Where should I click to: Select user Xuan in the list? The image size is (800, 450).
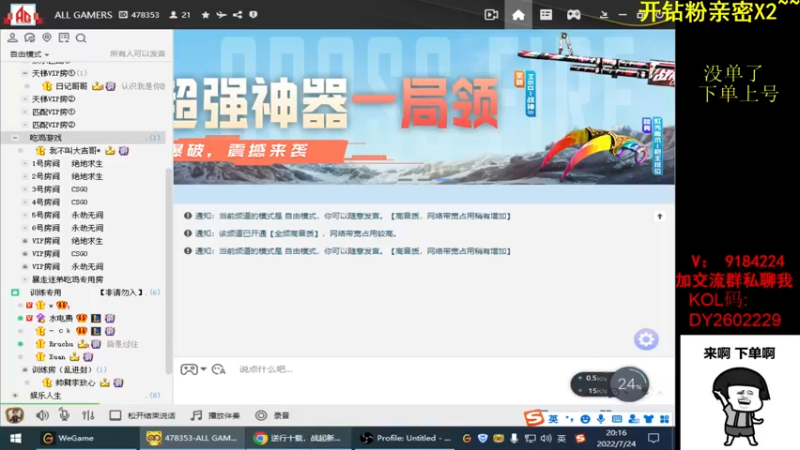(57, 357)
